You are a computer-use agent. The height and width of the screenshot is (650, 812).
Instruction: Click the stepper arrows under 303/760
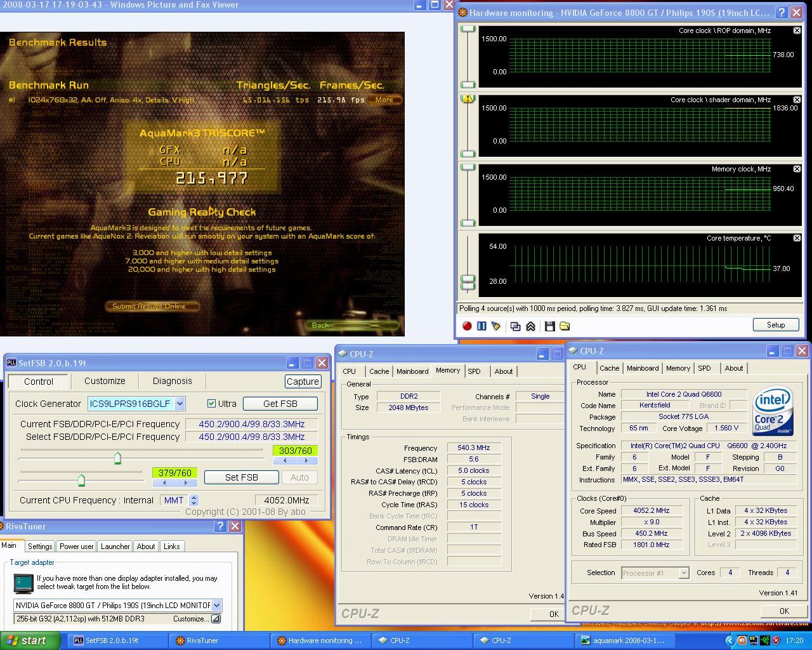tap(296, 461)
